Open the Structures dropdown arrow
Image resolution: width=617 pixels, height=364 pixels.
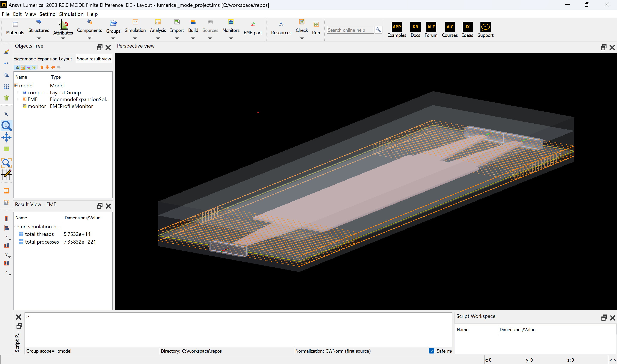click(x=39, y=38)
